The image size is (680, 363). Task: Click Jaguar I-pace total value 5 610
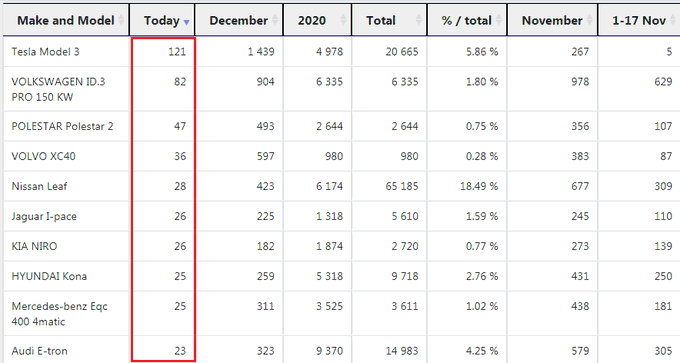405,216
